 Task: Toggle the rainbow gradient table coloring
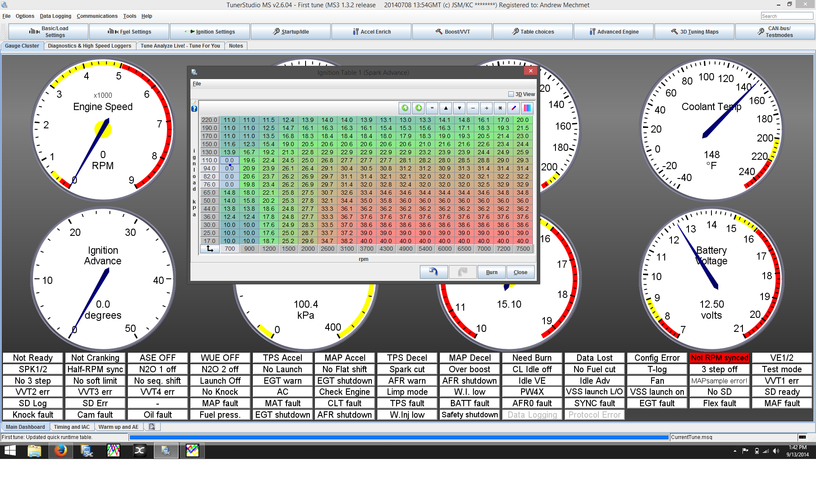(x=527, y=108)
